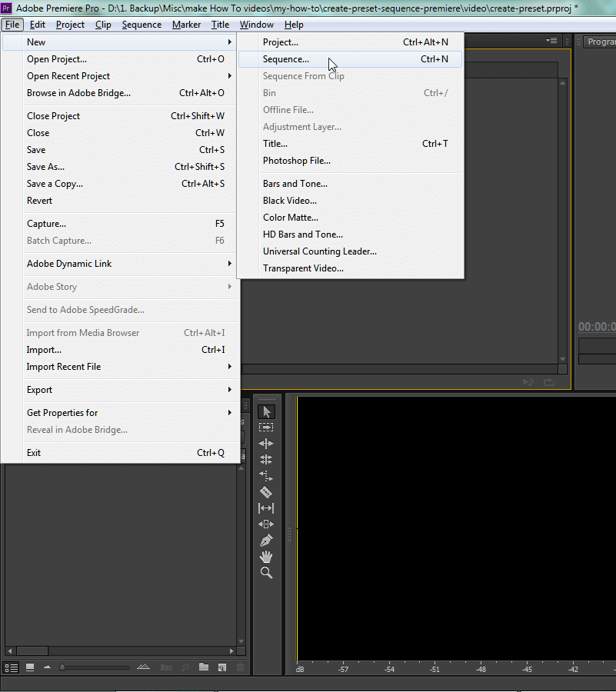The image size is (616, 692).
Task: Open the Window menu
Action: point(257,25)
